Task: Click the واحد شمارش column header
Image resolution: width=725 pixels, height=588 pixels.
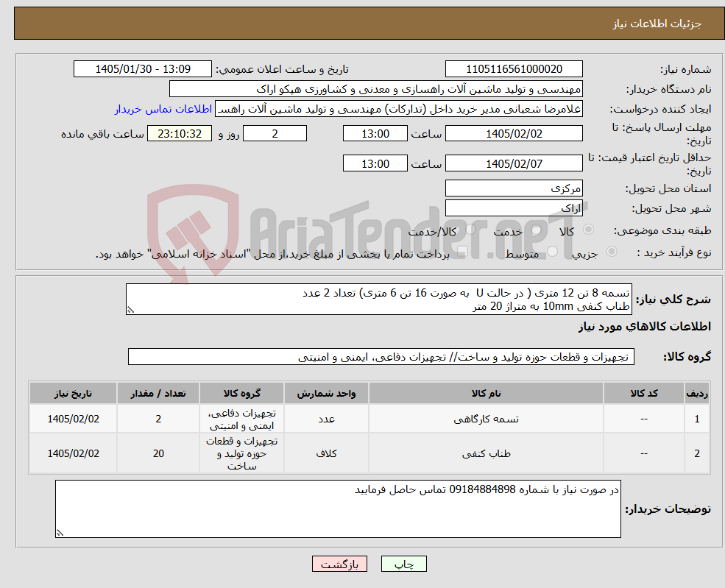Action: click(327, 394)
